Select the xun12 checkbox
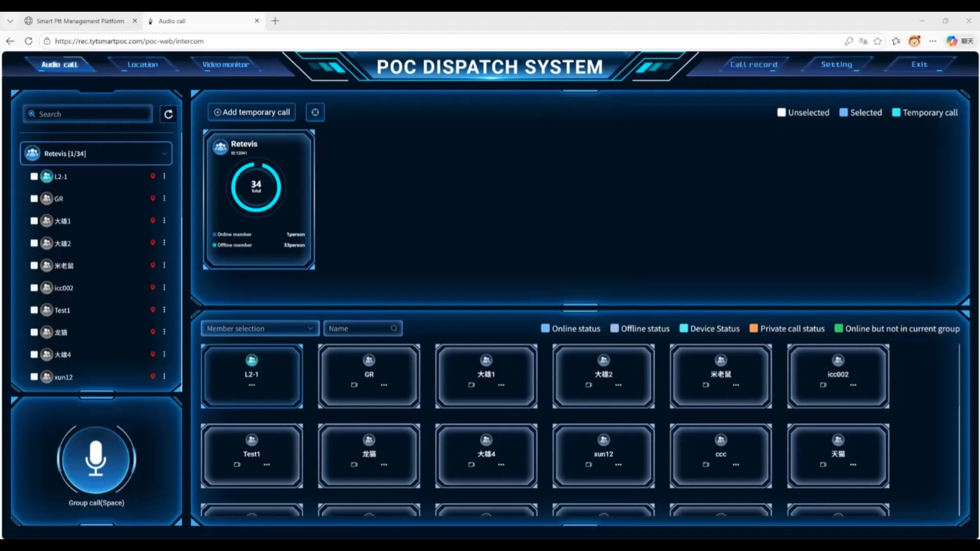Image resolution: width=980 pixels, height=551 pixels. [x=34, y=377]
